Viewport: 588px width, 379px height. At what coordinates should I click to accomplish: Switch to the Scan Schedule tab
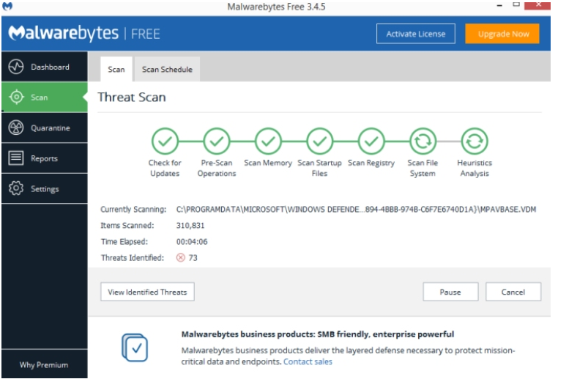[x=167, y=70]
